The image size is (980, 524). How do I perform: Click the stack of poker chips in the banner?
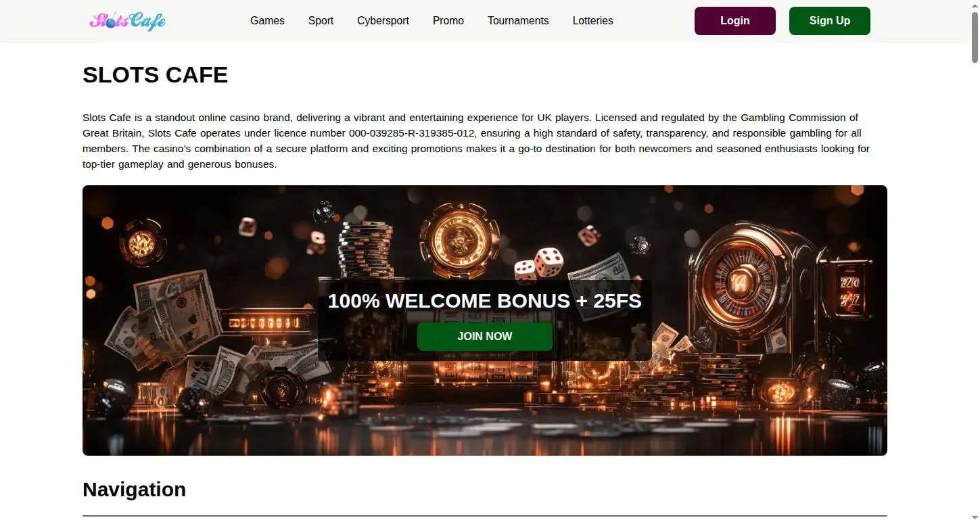tap(365, 250)
